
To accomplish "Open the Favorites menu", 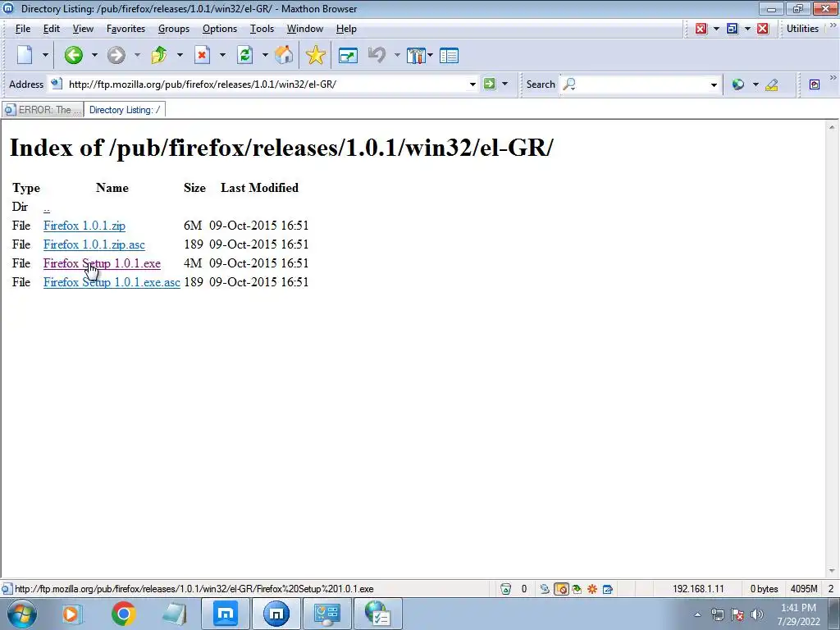I will [x=126, y=29].
